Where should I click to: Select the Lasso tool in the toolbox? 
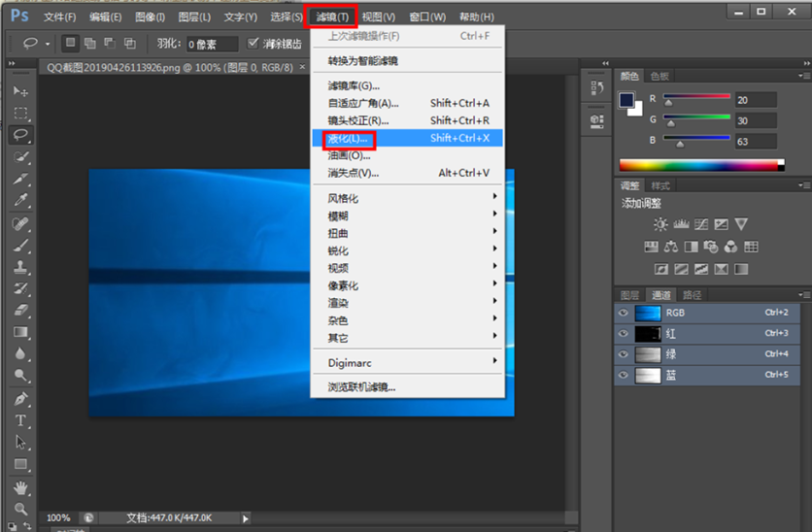[x=20, y=135]
